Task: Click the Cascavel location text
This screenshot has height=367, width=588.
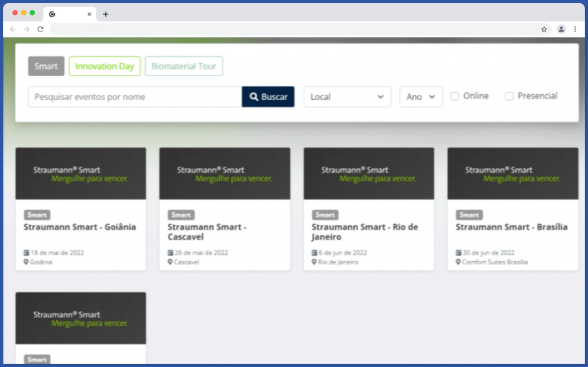Action: (x=186, y=262)
